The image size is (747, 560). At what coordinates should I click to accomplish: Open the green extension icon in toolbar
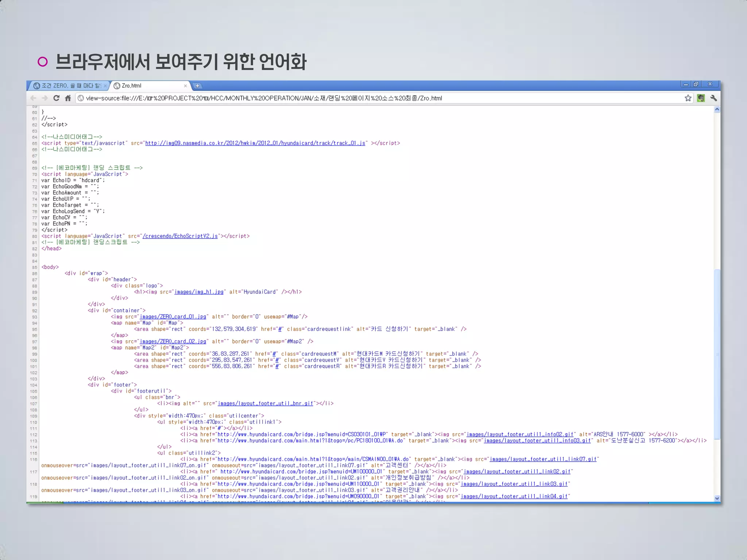[701, 98]
